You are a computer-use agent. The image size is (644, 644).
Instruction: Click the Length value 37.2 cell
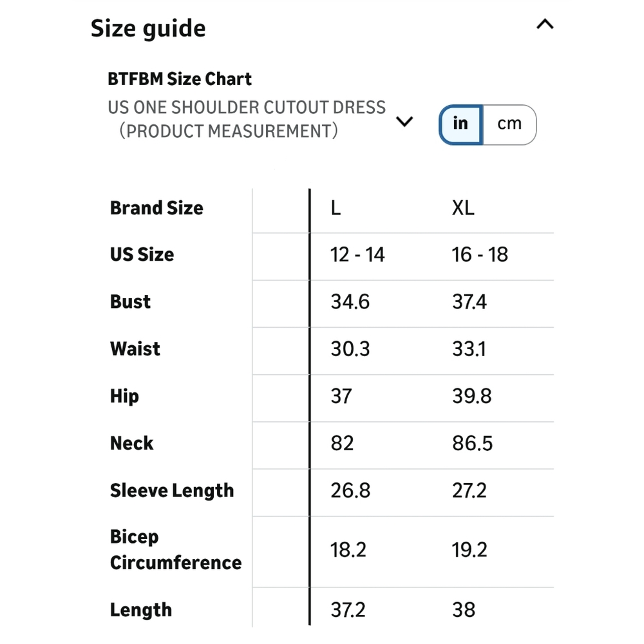(x=348, y=610)
